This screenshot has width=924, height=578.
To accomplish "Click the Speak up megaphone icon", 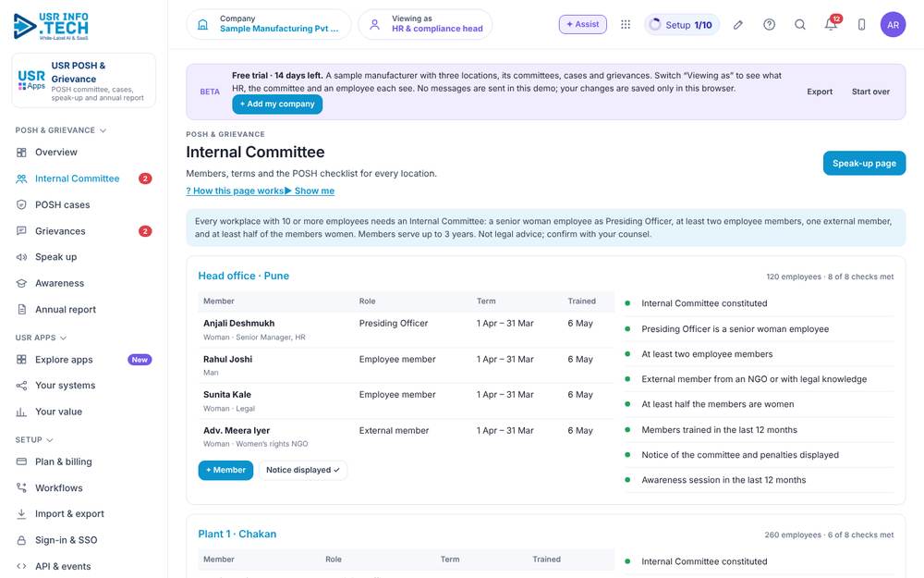I will click(21, 257).
